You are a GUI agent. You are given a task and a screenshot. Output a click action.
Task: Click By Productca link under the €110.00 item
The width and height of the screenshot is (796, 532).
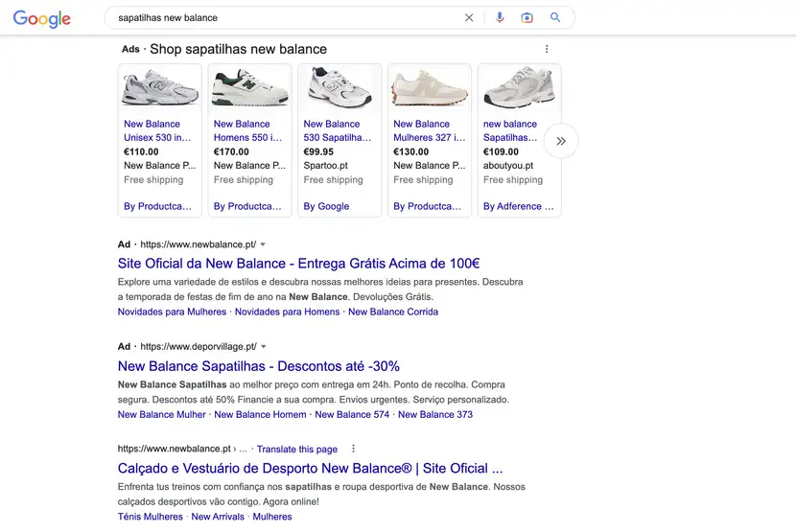tap(158, 206)
